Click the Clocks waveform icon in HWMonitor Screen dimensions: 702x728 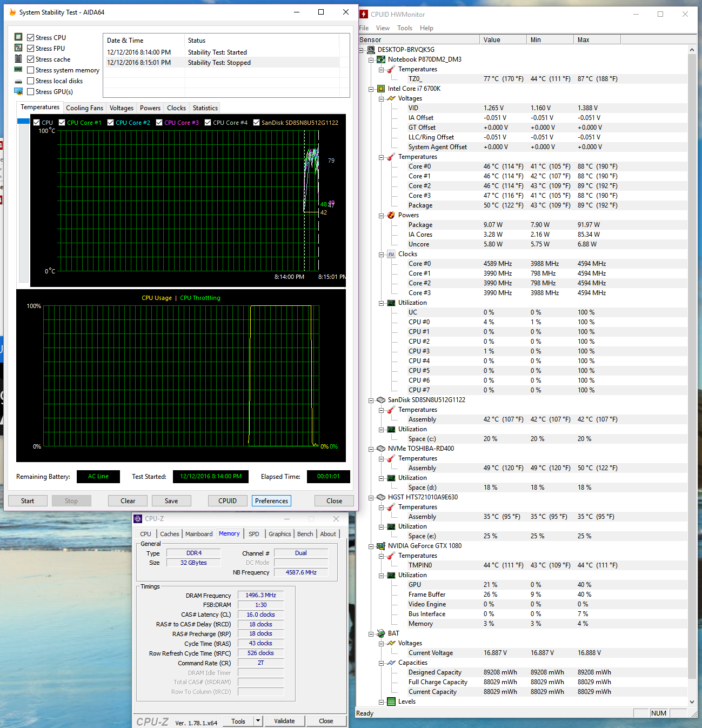[391, 254]
